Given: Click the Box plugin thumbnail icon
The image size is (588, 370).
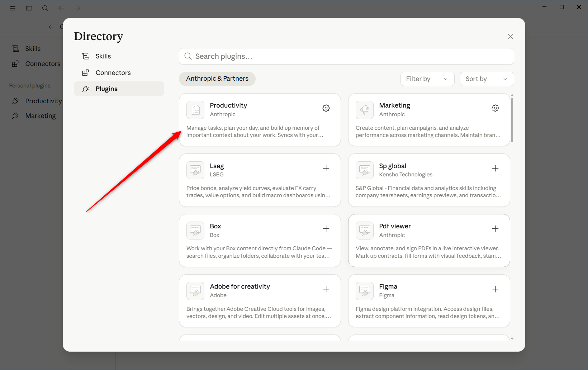Looking at the screenshot, I should (x=195, y=231).
